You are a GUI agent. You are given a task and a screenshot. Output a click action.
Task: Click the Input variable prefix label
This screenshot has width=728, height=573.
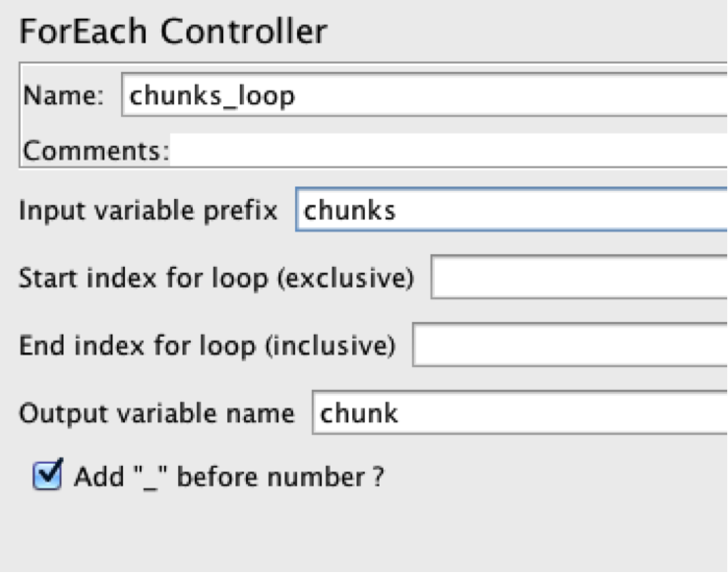pyautogui.click(x=149, y=211)
